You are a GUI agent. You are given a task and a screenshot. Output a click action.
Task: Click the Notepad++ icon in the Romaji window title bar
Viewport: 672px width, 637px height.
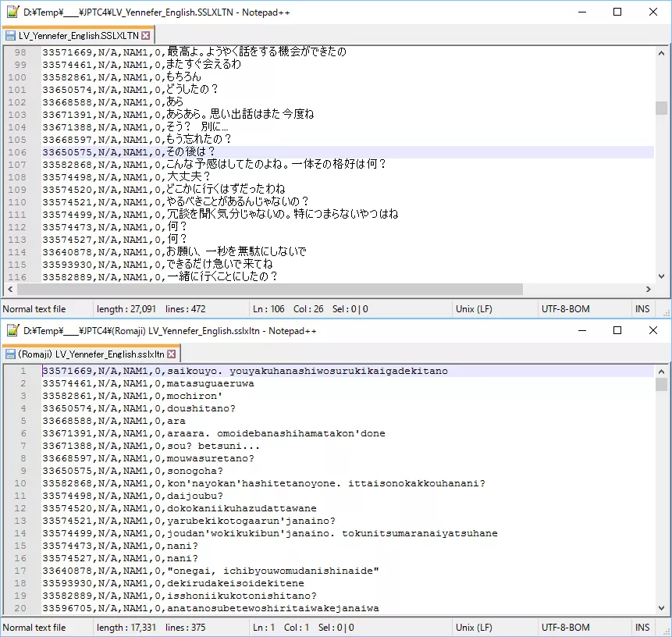[x=12, y=330]
